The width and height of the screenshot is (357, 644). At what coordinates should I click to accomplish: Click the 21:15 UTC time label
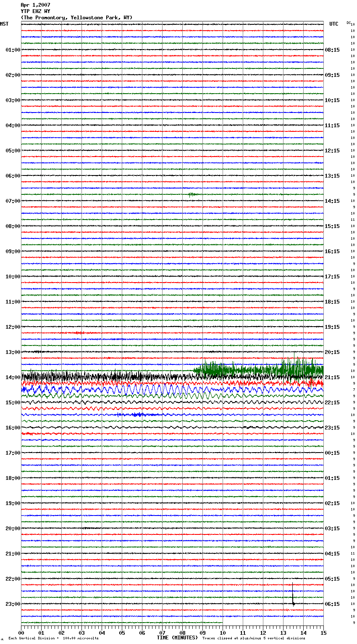tap(332, 377)
